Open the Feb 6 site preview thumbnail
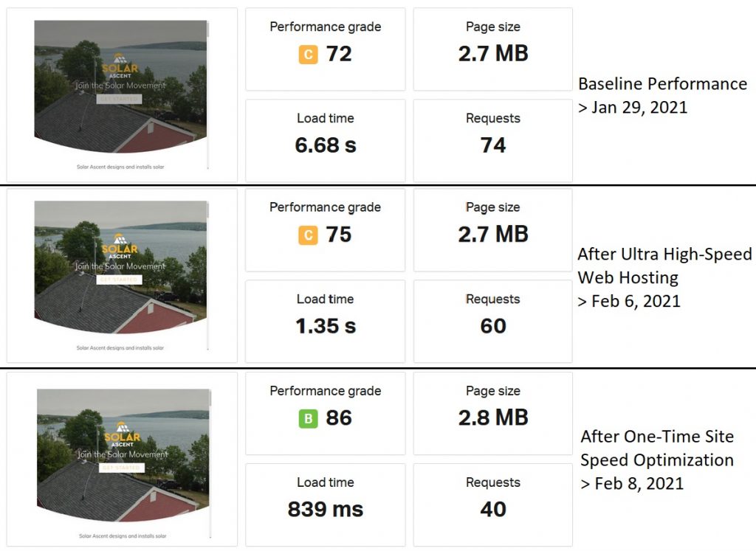The image size is (756, 551). 120,276
